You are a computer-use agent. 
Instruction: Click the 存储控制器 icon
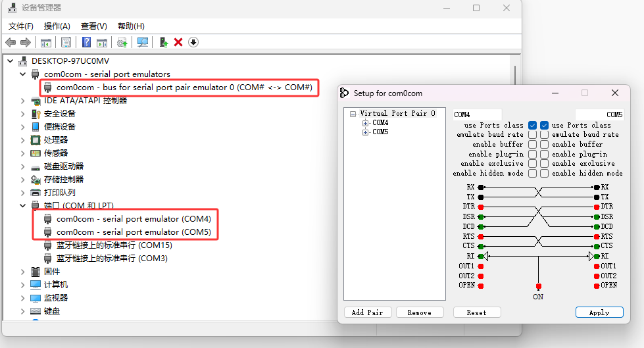pyautogui.click(x=36, y=180)
